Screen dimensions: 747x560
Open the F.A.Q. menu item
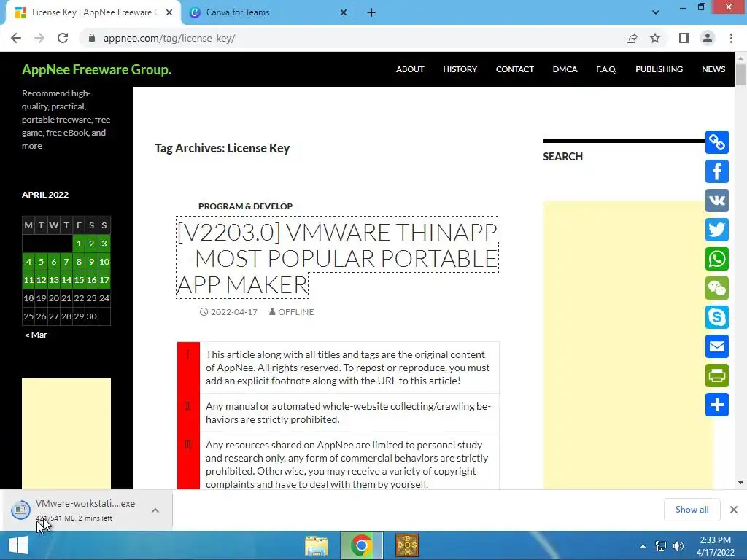pyautogui.click(x=606, y=69)
